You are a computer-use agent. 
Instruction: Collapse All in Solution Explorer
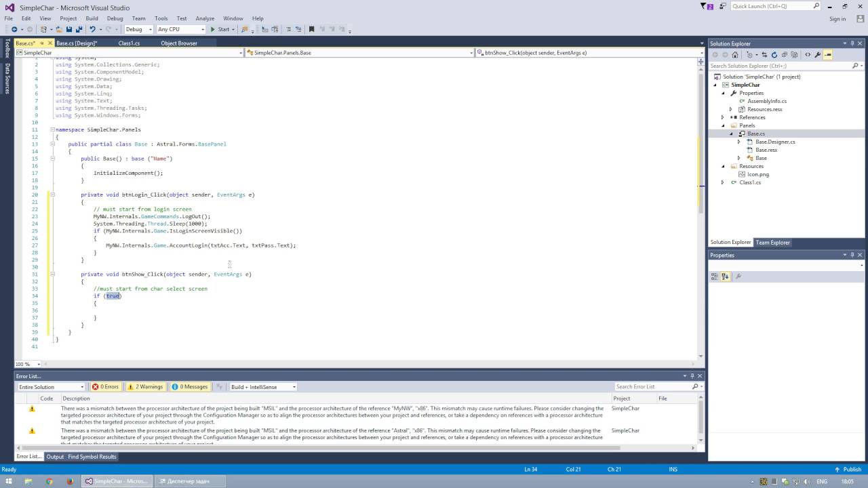(784, 55)
